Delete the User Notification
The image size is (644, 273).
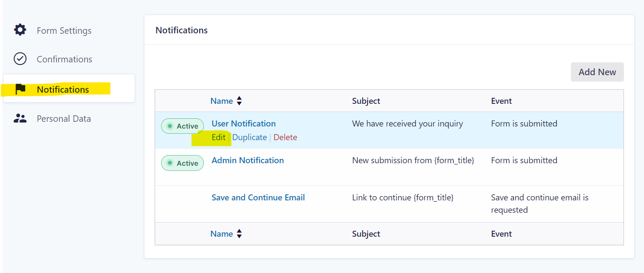285,137
